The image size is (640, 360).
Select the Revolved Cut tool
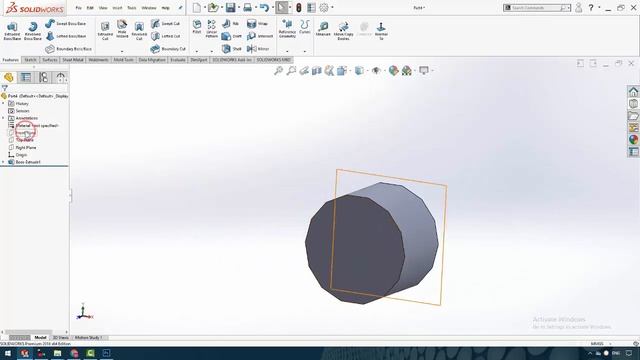click(139, 31)
